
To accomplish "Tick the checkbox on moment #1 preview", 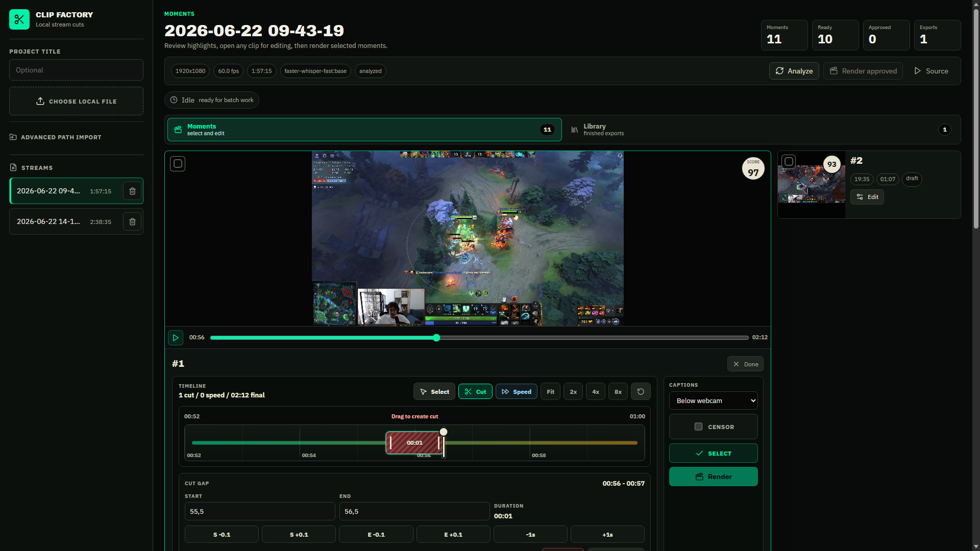I will pos(178,164).
